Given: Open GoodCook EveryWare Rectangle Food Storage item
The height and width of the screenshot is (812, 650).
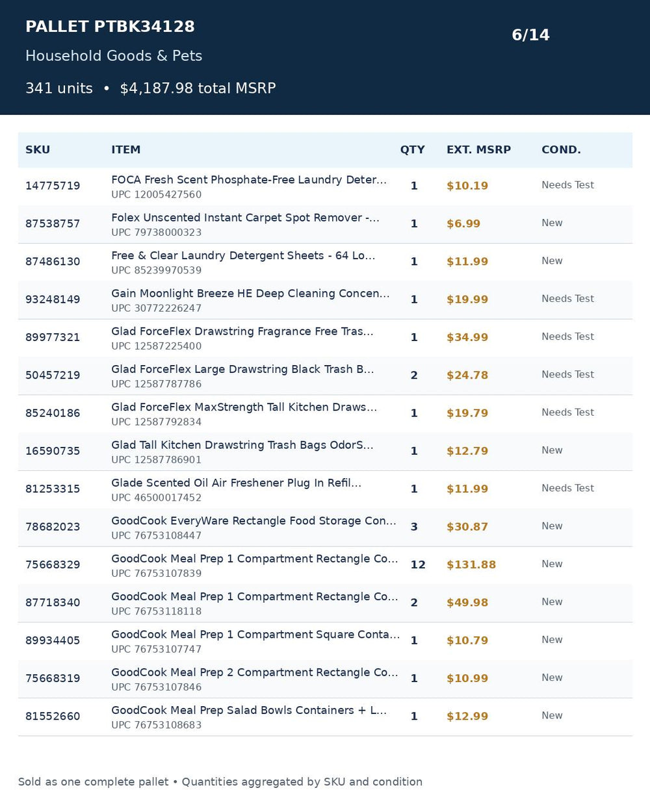Looking at the screenshot, I should click(x=253, y=520).
